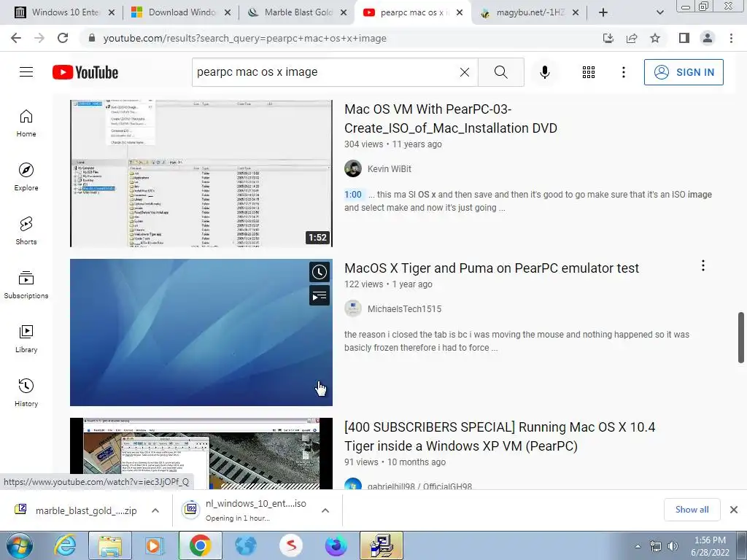Click the address bar URL
This screenshot has width=747, height=560.
[245, 38]
